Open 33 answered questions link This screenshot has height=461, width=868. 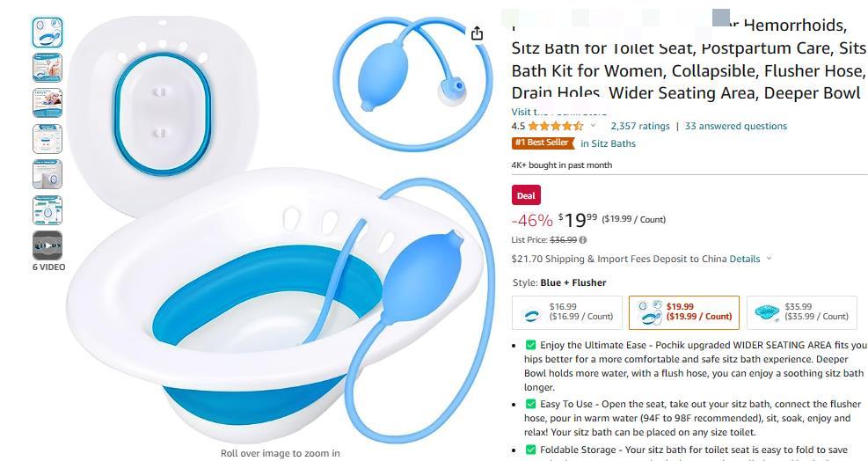tap(736, 126)
